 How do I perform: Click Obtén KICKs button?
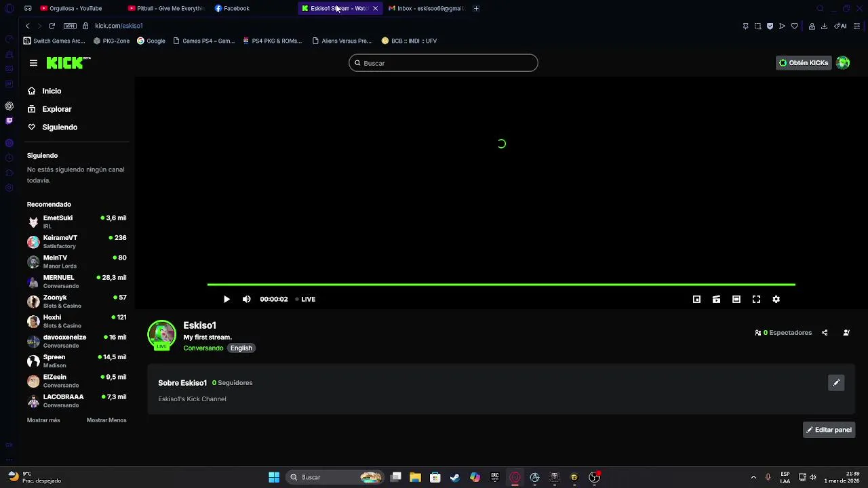point(804,63)
